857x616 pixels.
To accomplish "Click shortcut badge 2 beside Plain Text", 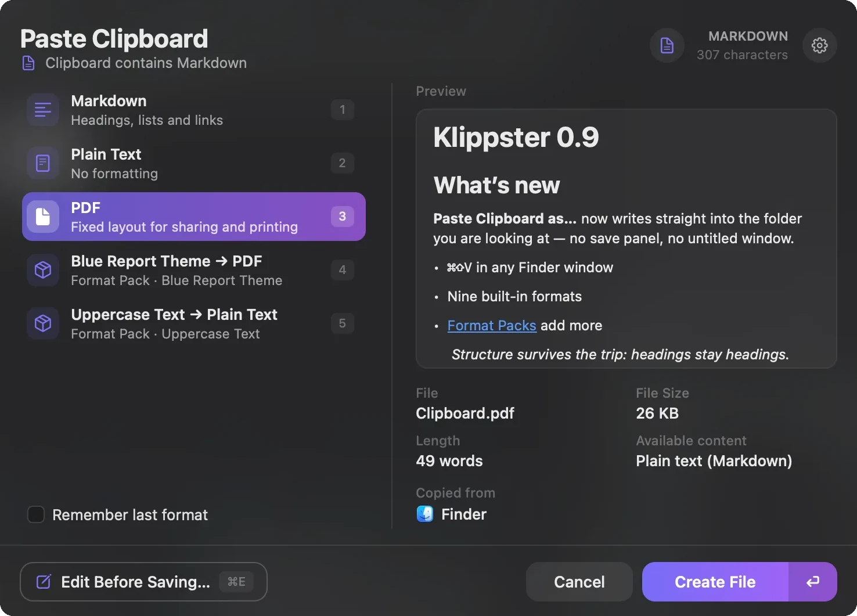I will coord(343,163).
